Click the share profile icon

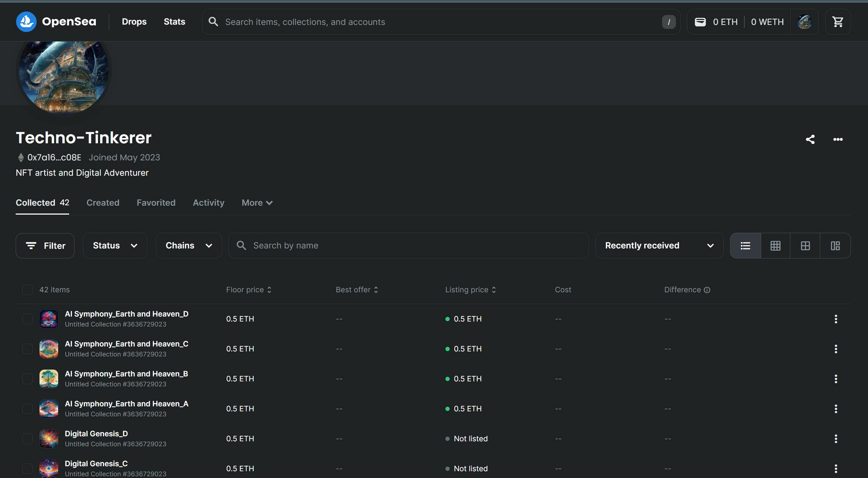(x=810, y=139)
